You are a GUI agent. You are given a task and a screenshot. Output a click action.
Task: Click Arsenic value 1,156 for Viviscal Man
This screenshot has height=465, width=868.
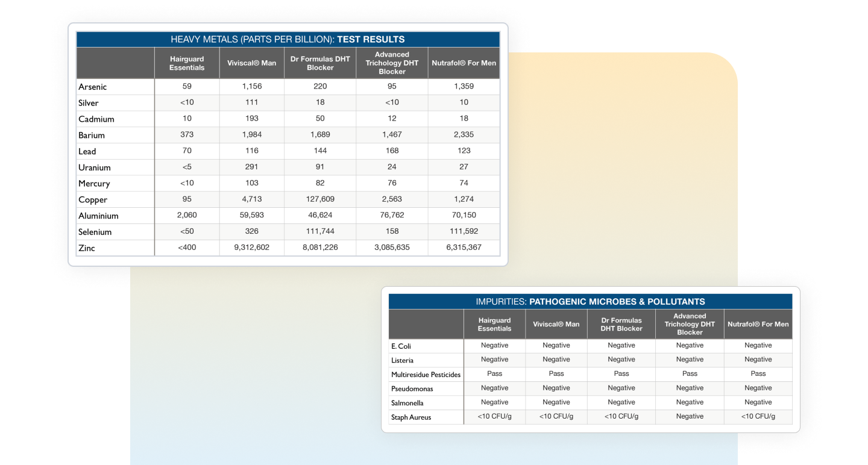252,86
